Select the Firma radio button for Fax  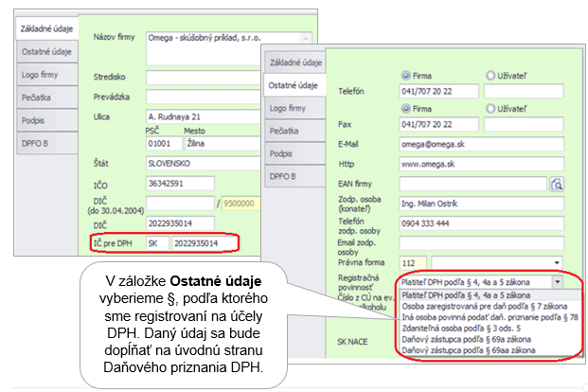point(406,108)
